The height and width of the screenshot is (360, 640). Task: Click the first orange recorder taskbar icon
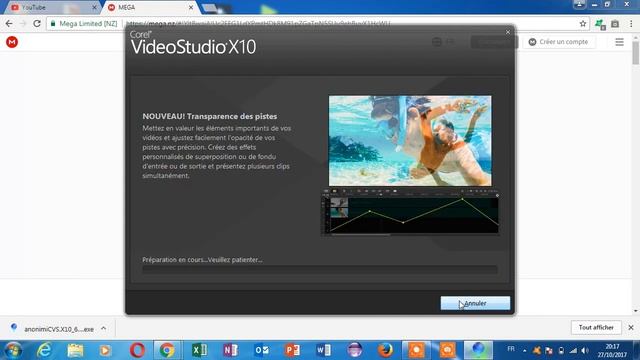416,350
